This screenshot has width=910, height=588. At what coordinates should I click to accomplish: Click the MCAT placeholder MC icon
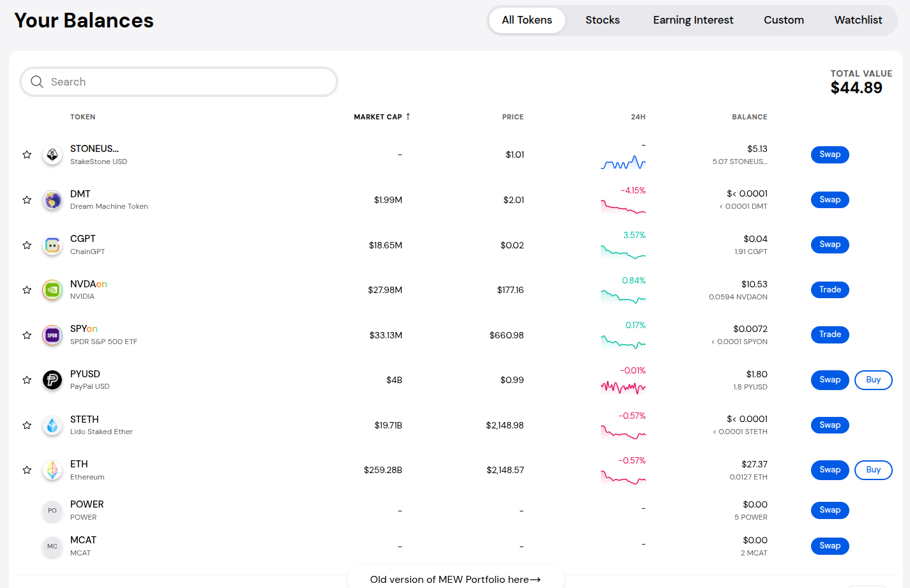tap(52, 546)
